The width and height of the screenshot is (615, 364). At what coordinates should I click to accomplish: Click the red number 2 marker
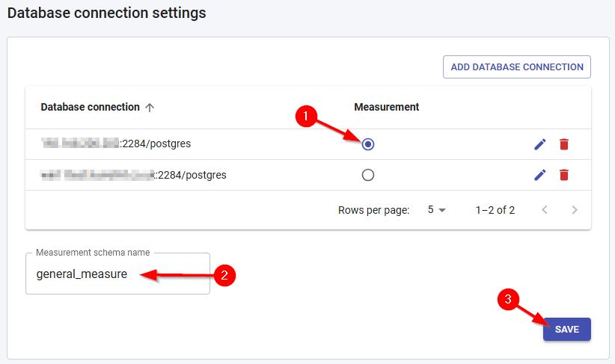(224, 275)
